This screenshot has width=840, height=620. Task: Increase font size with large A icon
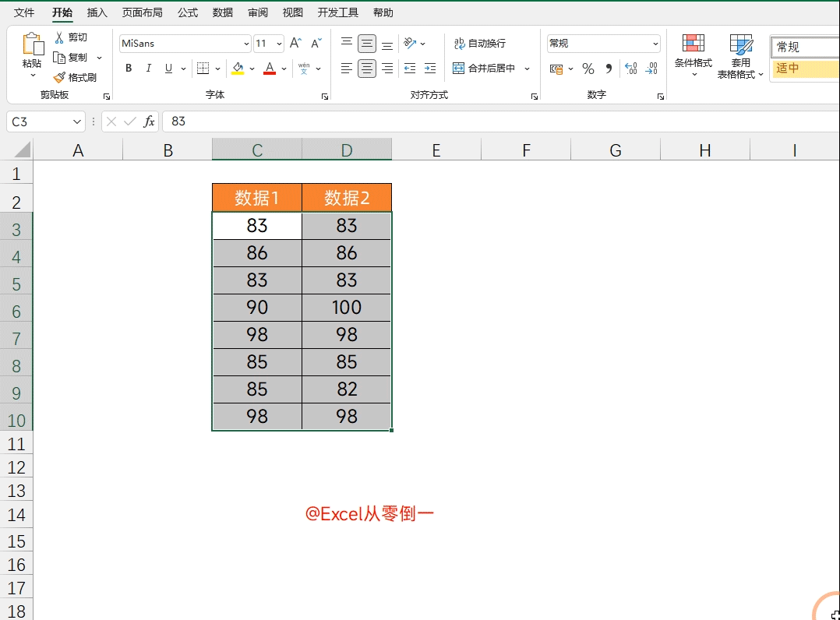(295, 44)
